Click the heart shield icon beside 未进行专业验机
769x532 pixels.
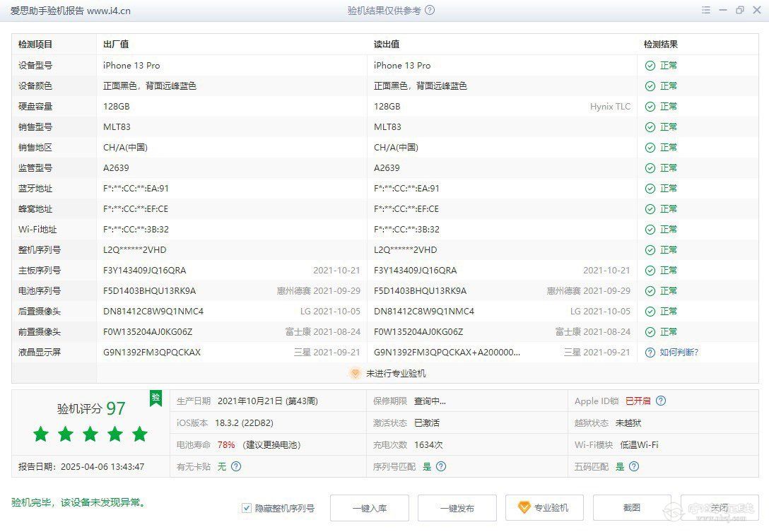pos(355,374)
